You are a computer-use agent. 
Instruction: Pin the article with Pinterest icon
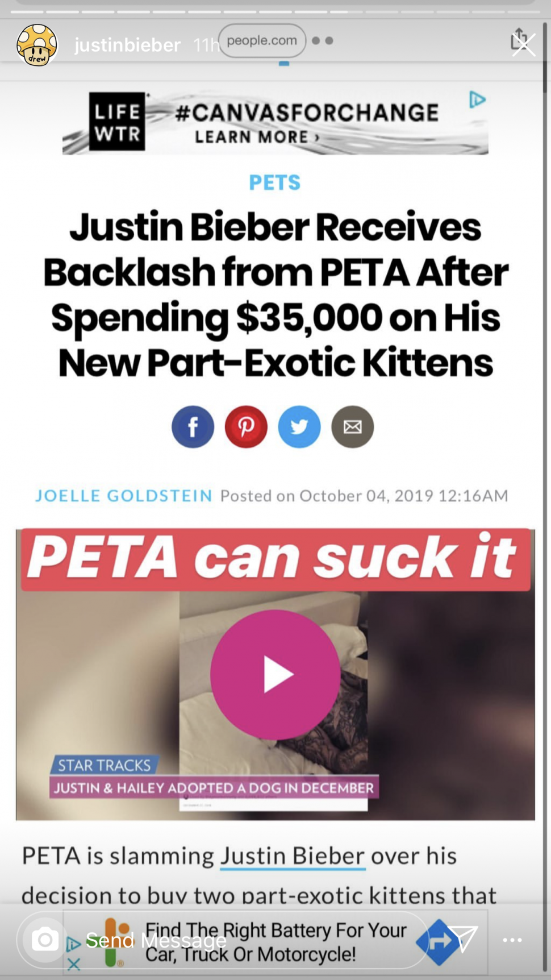point(246,427)
